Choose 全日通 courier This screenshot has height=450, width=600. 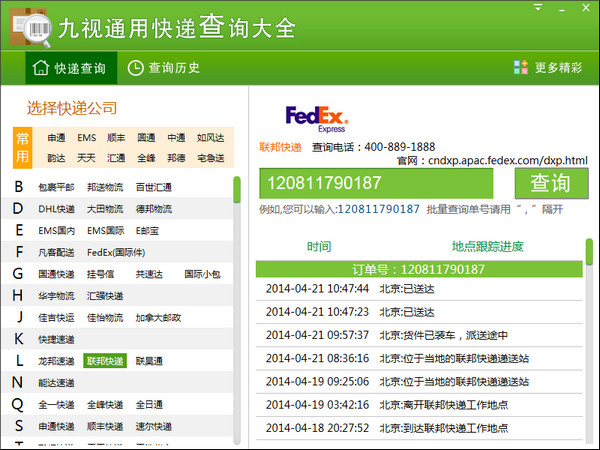pyautogui.click(x=149, y=405)
